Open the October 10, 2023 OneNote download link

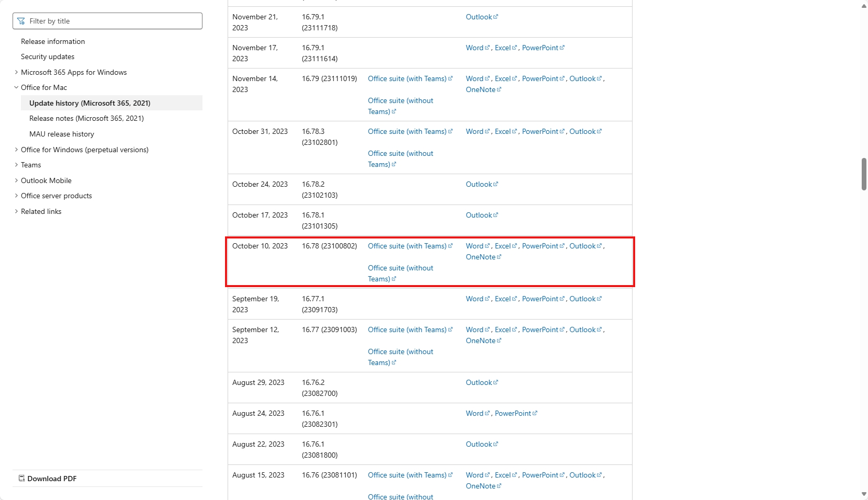tap(483, 257)
